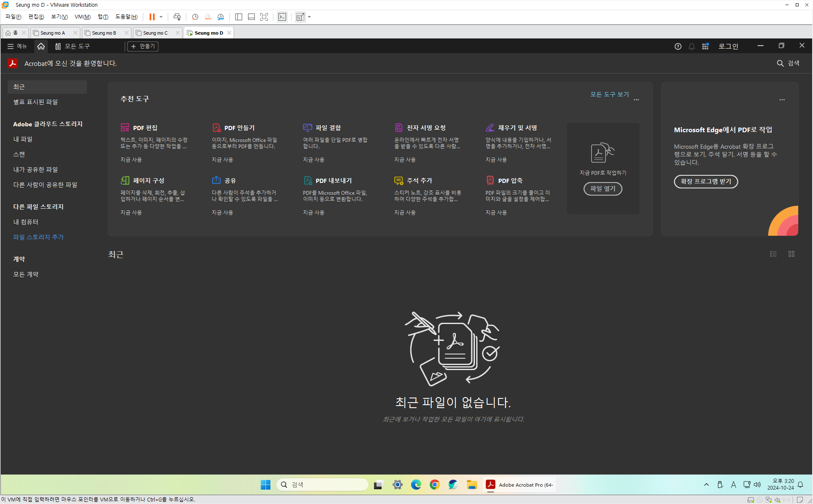Send Ctrl+Alt+Del to VM icon

click(x=177, y=17)
